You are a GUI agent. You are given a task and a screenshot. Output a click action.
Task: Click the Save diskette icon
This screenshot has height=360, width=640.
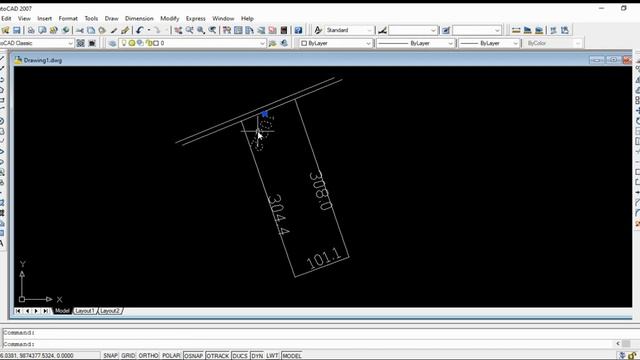click(x=17, y=30)
